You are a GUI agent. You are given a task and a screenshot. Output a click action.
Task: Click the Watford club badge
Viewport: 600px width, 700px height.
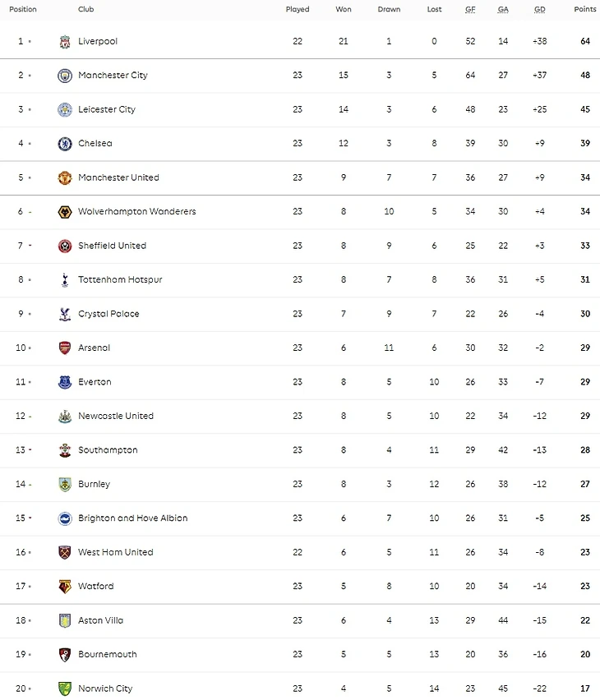tap(65, 587)
